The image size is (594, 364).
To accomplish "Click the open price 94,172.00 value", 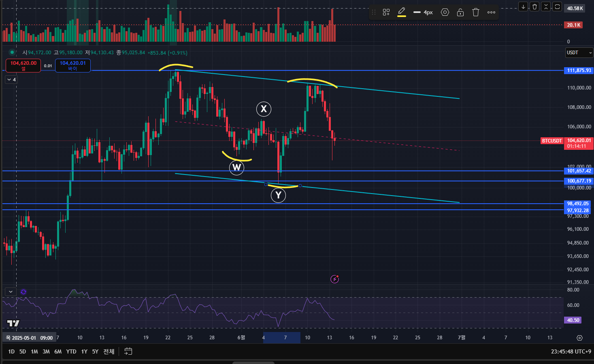I will [x=39, y=53].
